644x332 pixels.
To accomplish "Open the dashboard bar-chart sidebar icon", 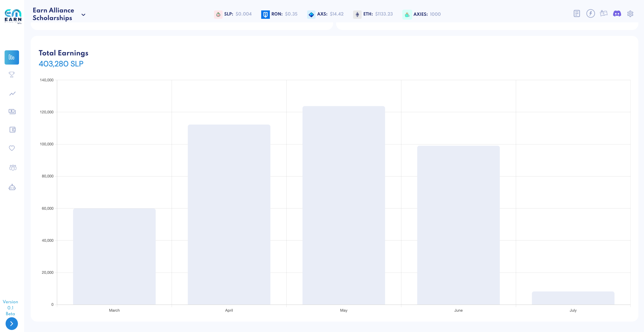I will [12, 57].
